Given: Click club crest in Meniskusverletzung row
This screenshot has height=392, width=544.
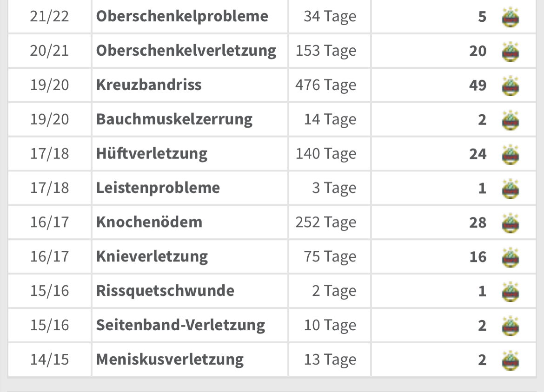Looking at the screenshot, I should (511, 360).
